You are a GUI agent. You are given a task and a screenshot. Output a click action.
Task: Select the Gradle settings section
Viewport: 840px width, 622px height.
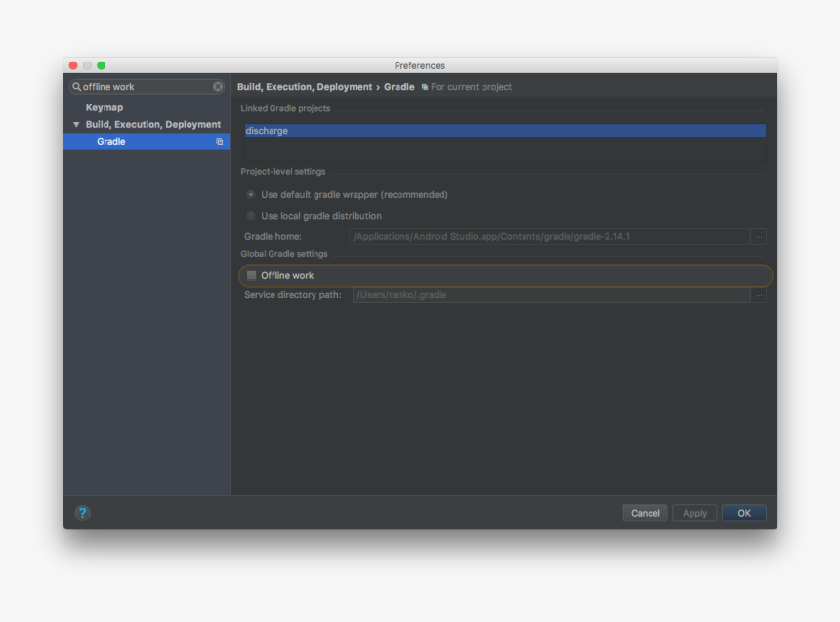110,141
